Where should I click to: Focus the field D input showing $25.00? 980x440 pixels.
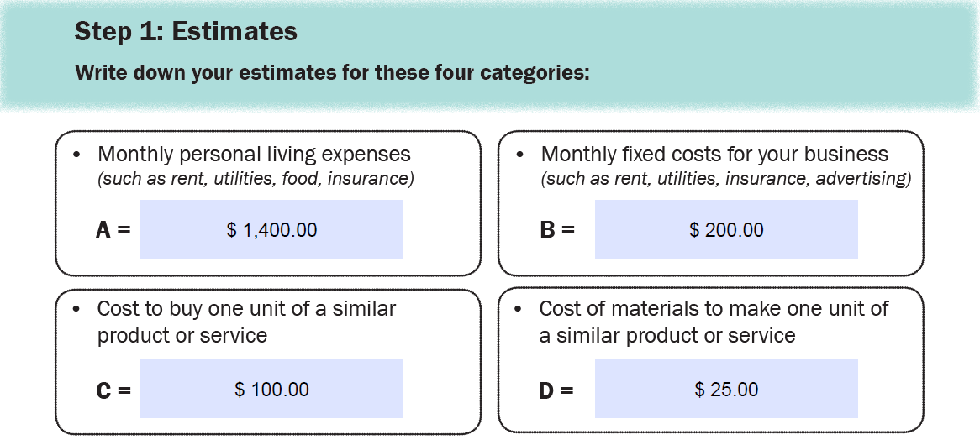click(726, 389)
